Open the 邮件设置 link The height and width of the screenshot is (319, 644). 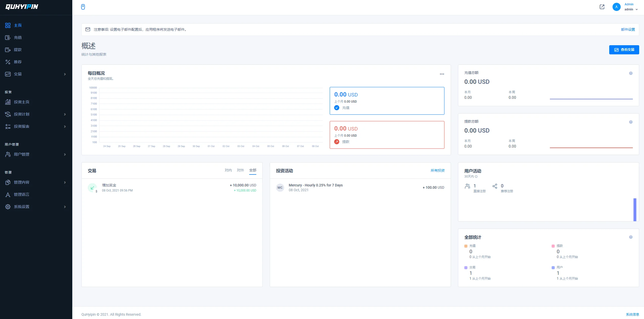coord(628,29)
